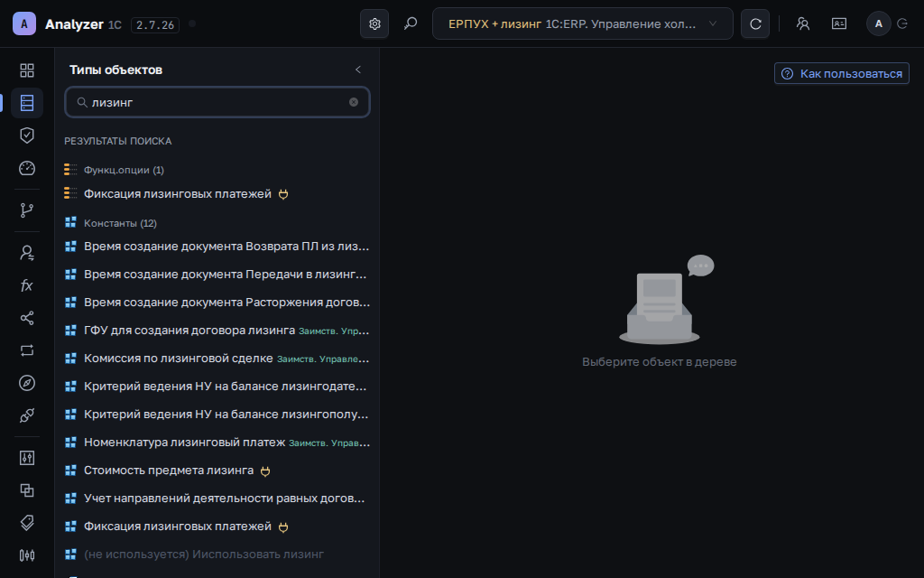
Task: Collapse the Типы объектов panel
Action: click(357, 70)
